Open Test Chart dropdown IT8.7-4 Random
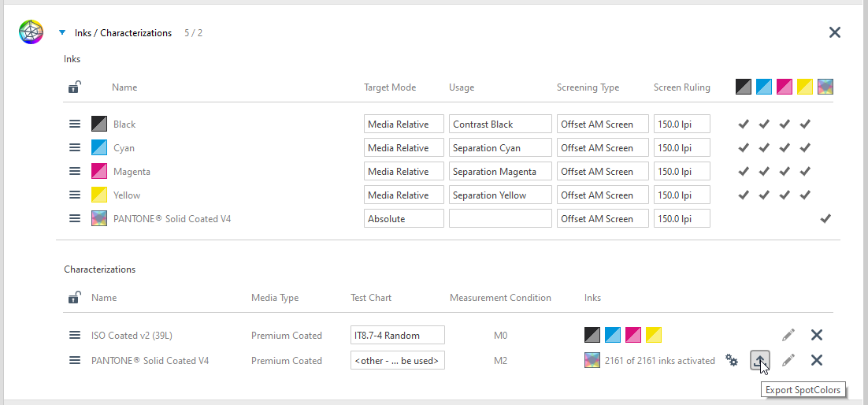Viewport: 868px width, 405px height. tap(398, 335)
